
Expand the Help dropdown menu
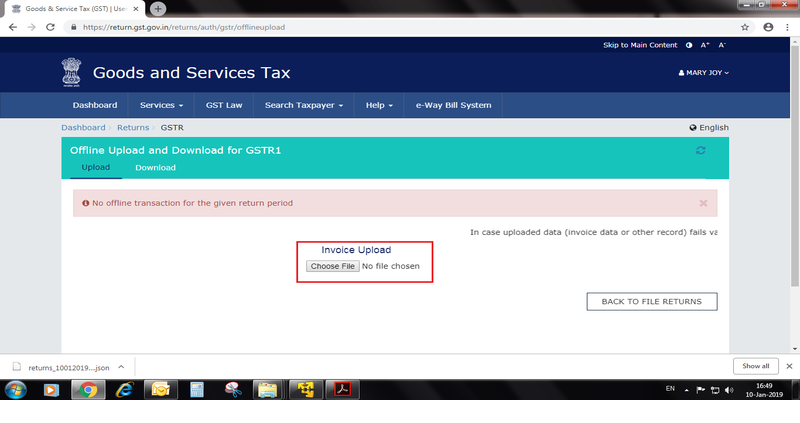pos(378,105)
